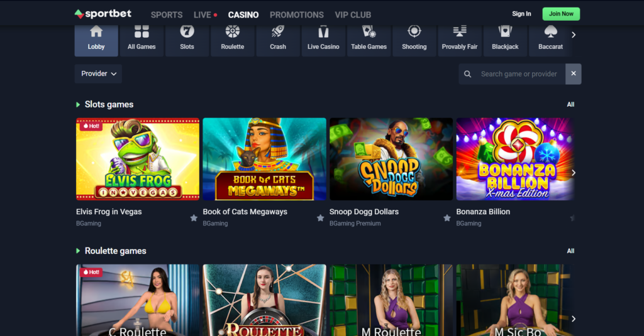Open Snoop Dogg Dollars thumbnail
Viewport: 644px width, 336px height.
click(391, 159)
